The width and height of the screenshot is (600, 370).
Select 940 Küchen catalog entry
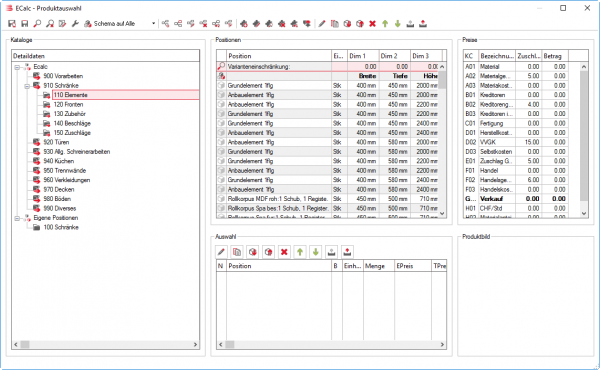(58, 161)
